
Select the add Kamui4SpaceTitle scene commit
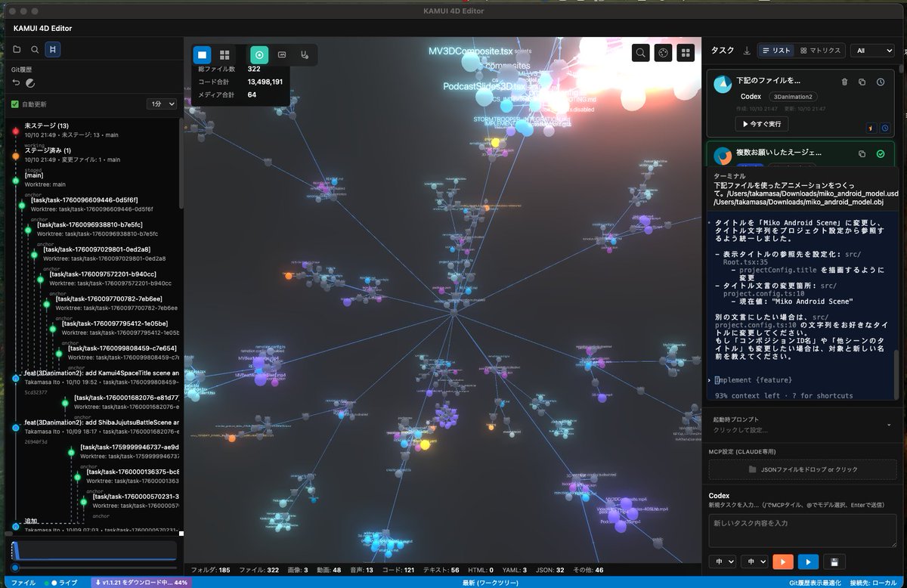pos(101,377)
